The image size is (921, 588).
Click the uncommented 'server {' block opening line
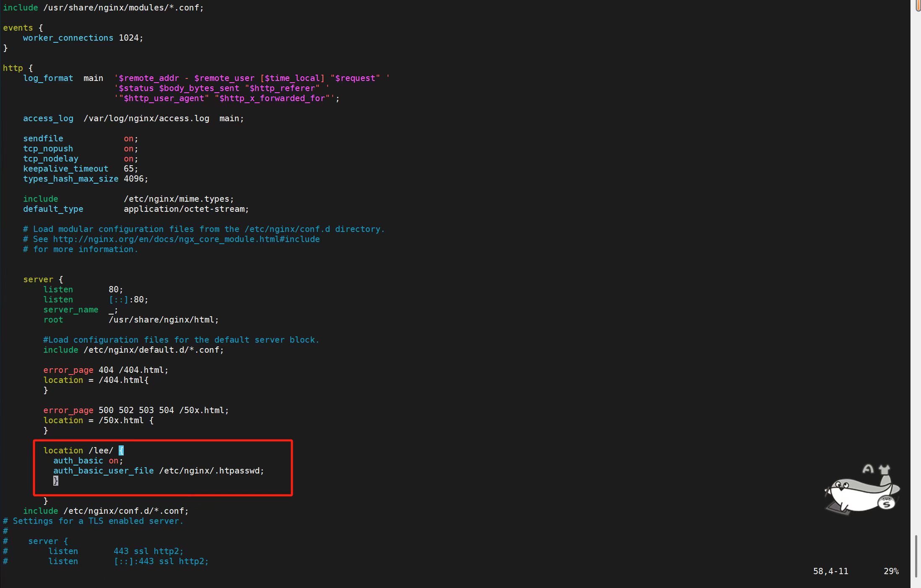tap(43, 280)
